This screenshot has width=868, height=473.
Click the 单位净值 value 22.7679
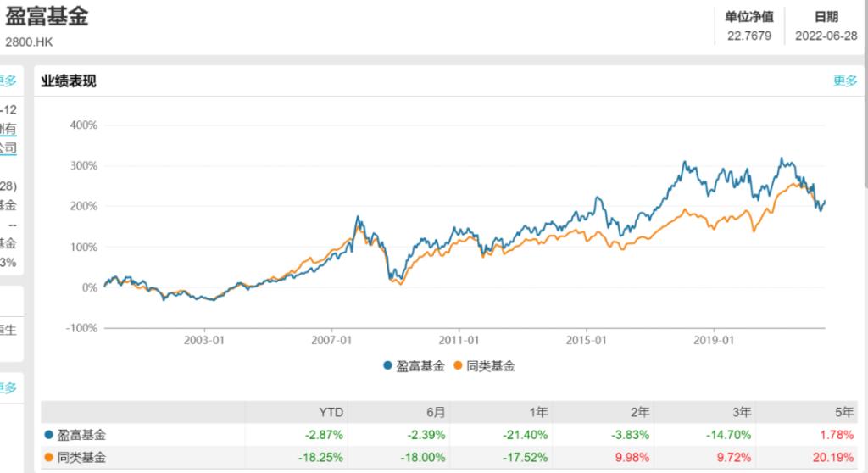[749, 36]
